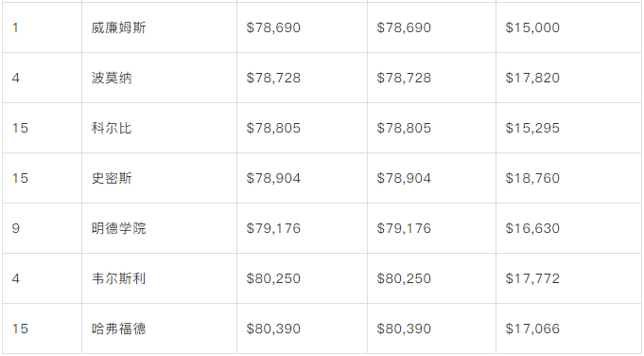Click the $15,000 cell in 威廉姆斯 row
This screenshot has height=356, width=644.
[x=568, y=27]
